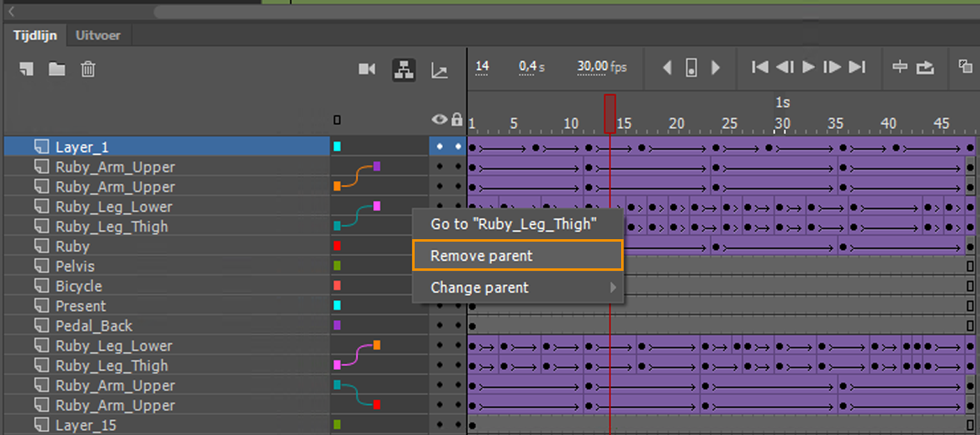Toggle visibility dot for Layer_1
Viewport: 980px width, 435px height.
pos(440,147)
